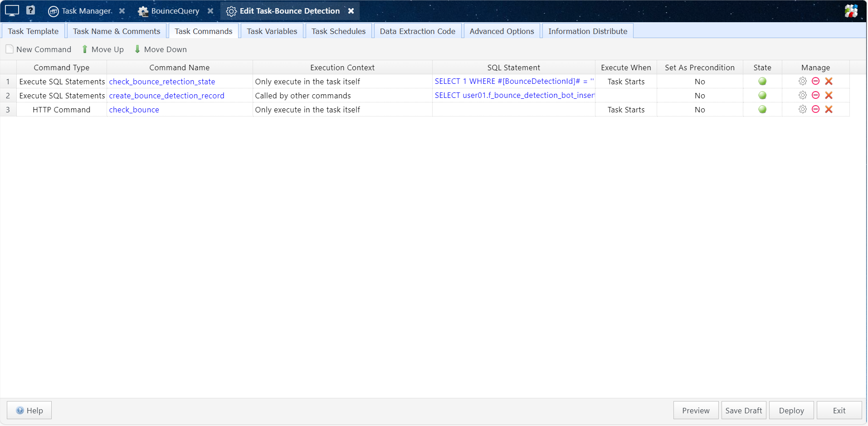Image resolution: width=868 pixels, height=426 pixels.
Task: Click the Exit button
Action: pos(839,410)
